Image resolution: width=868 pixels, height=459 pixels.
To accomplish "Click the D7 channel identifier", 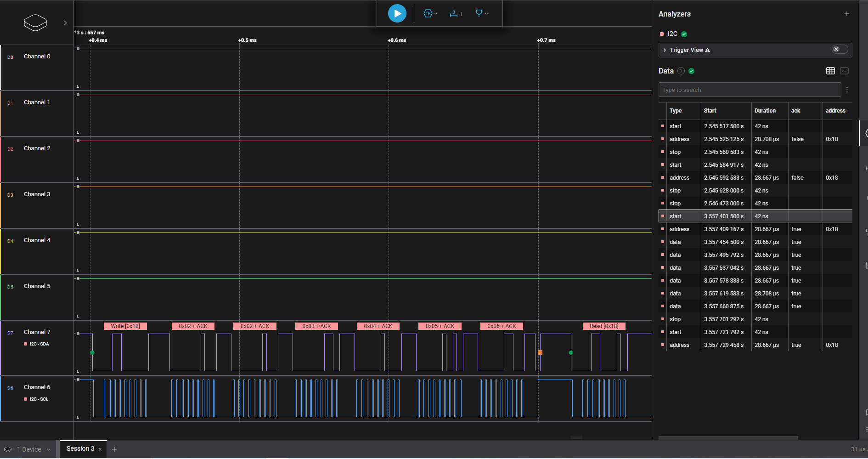I will pos(10,333).
